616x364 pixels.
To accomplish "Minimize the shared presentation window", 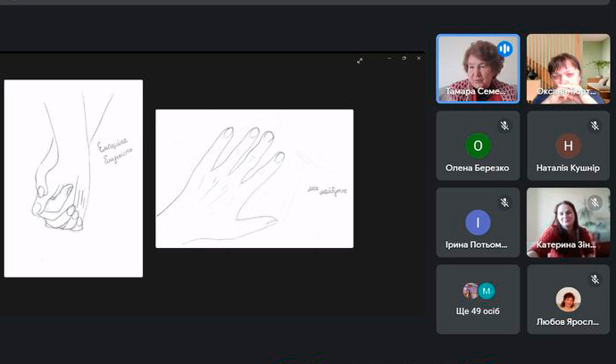I will tap(389, 59).
